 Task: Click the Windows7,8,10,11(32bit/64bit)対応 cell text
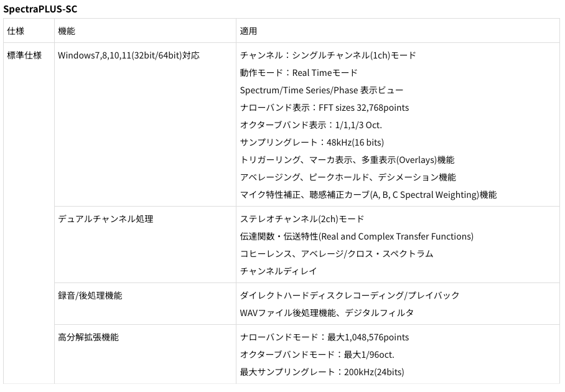[129, 55]
